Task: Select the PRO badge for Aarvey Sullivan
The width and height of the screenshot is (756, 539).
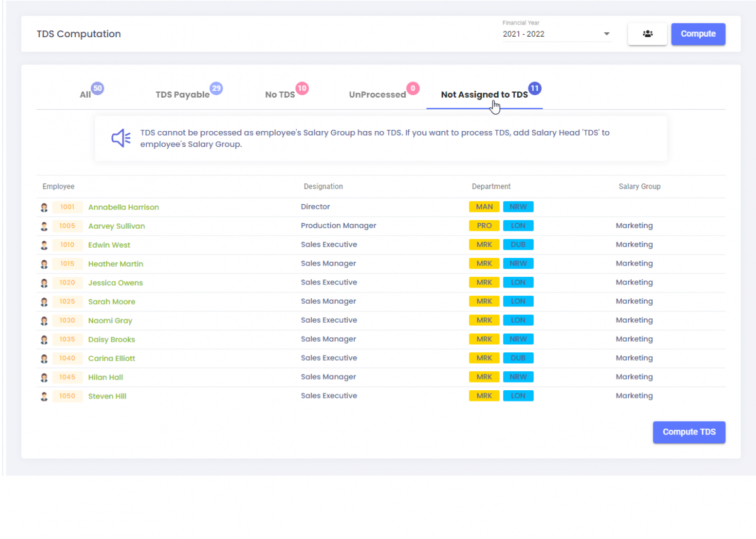Action: (484, 225)
